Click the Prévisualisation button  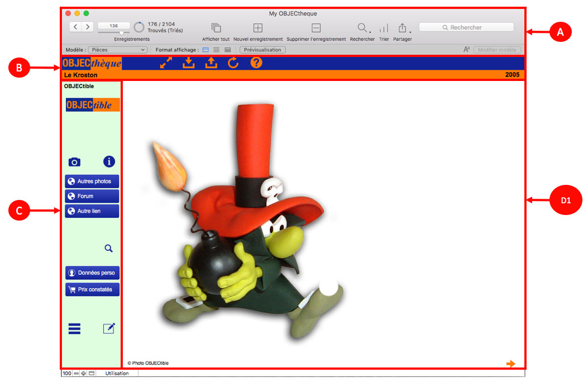262,50
